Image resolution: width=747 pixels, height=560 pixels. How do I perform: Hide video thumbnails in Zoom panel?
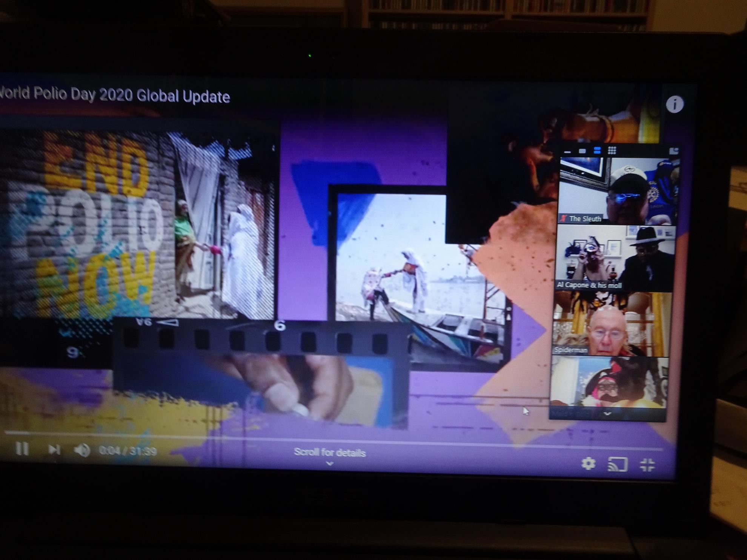tap(567, 151)
